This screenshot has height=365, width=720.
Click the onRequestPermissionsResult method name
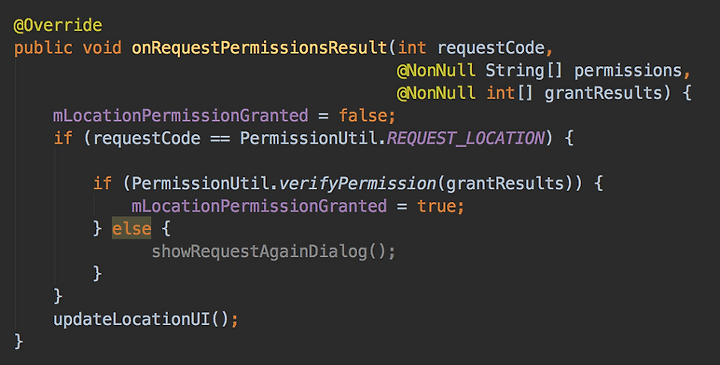pyautogui.click(x=259, y=48)
